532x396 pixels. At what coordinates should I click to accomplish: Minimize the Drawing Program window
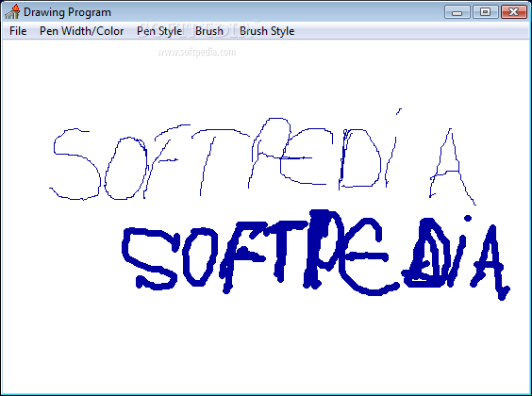[x=457, y=12]
